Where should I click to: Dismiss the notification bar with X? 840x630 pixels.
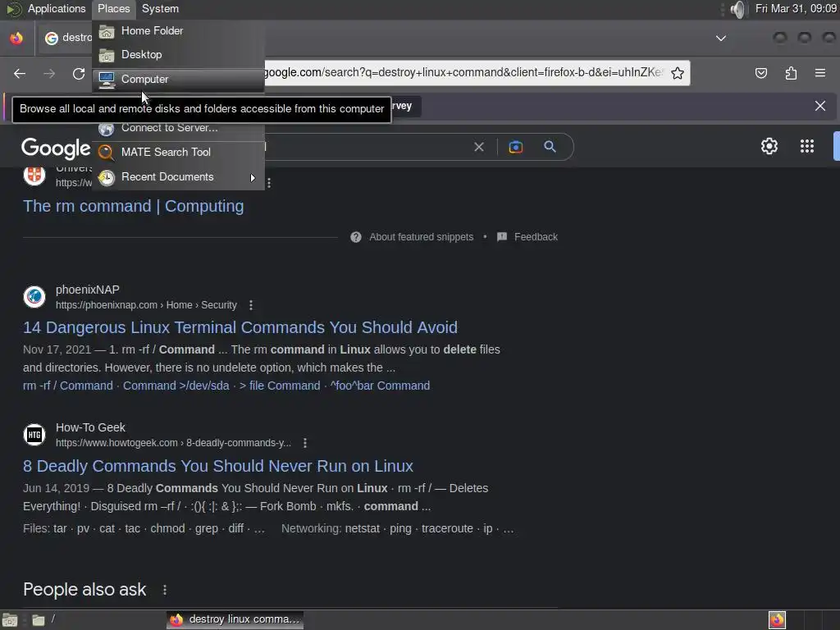[x=820, y=106]
